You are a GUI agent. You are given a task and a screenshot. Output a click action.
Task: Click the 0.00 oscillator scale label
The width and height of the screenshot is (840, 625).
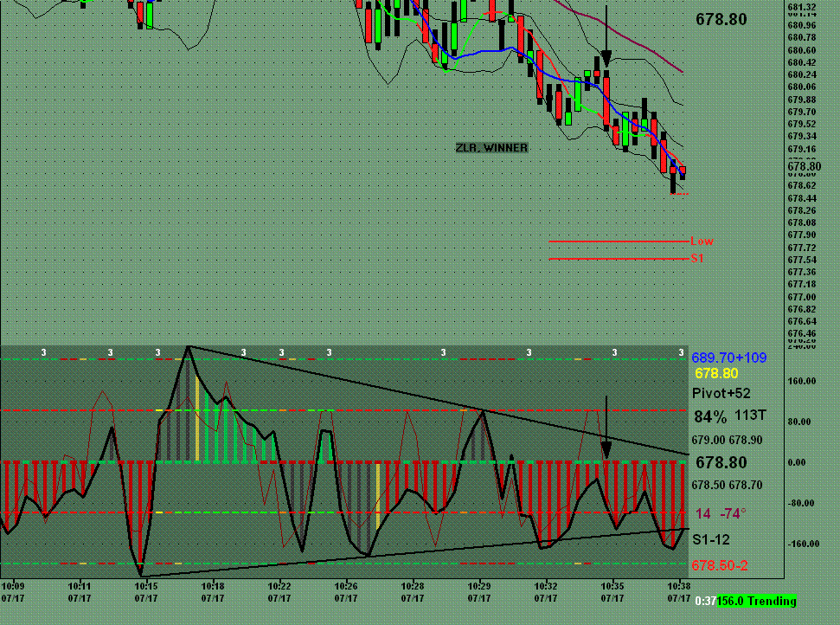coord(797,462)
